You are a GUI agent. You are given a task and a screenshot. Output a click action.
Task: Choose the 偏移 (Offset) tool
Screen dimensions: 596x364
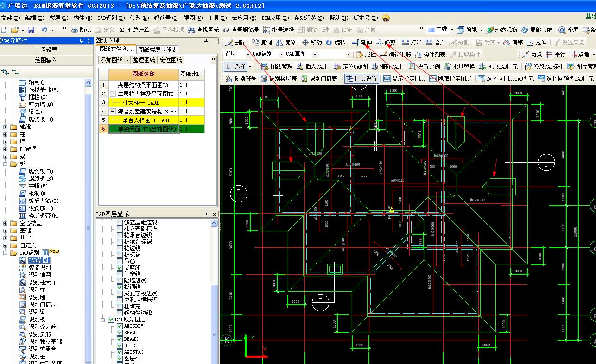point(514,42)
